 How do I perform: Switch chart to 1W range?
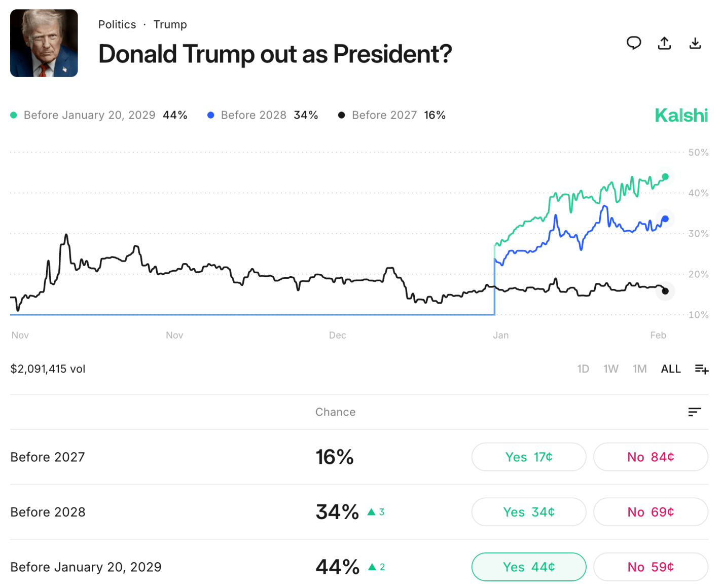pos(611,369)
